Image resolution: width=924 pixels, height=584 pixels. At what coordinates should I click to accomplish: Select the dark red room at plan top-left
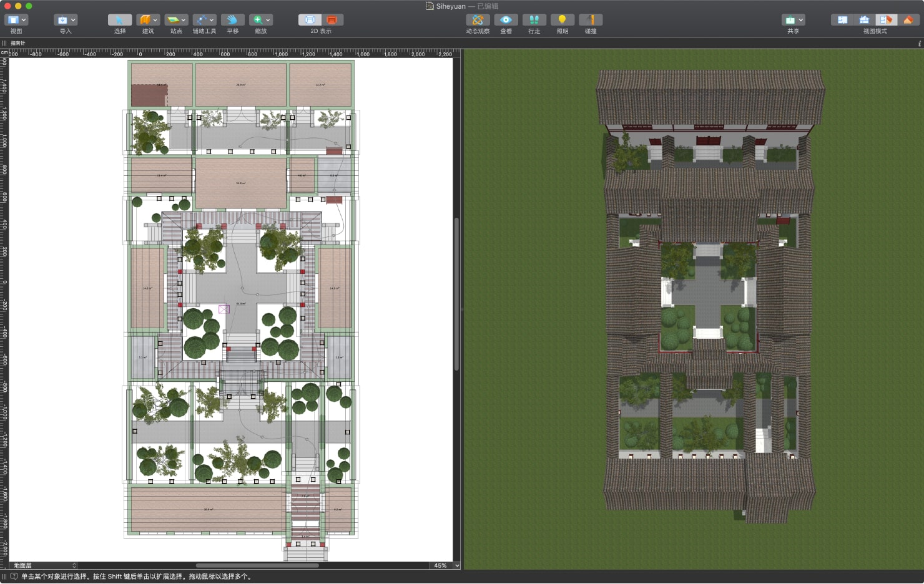click(149, 95)
